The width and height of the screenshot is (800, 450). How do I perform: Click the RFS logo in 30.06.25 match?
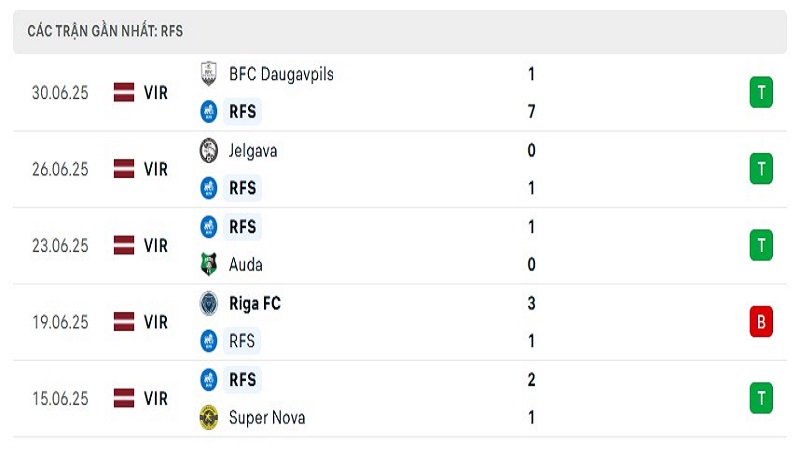tap(209, 112)
